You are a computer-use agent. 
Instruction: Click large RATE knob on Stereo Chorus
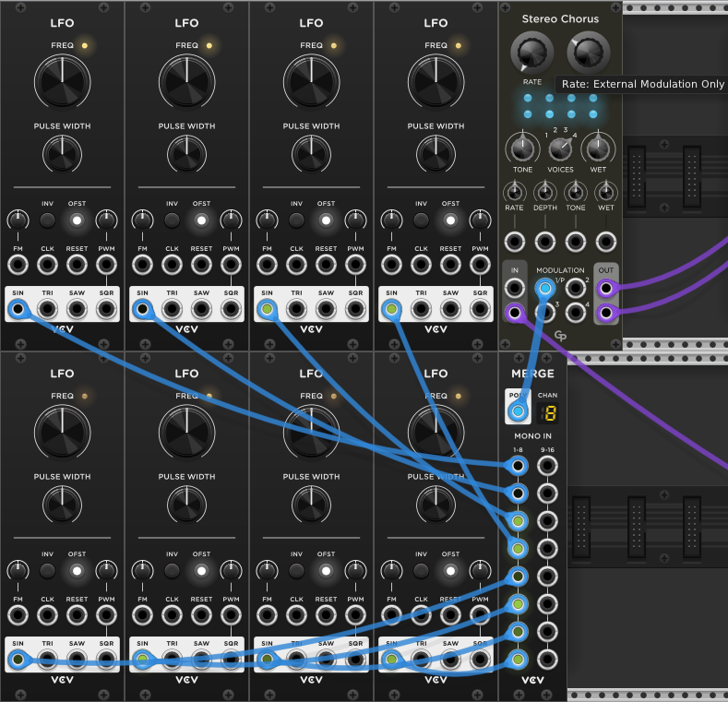point(532,53)
